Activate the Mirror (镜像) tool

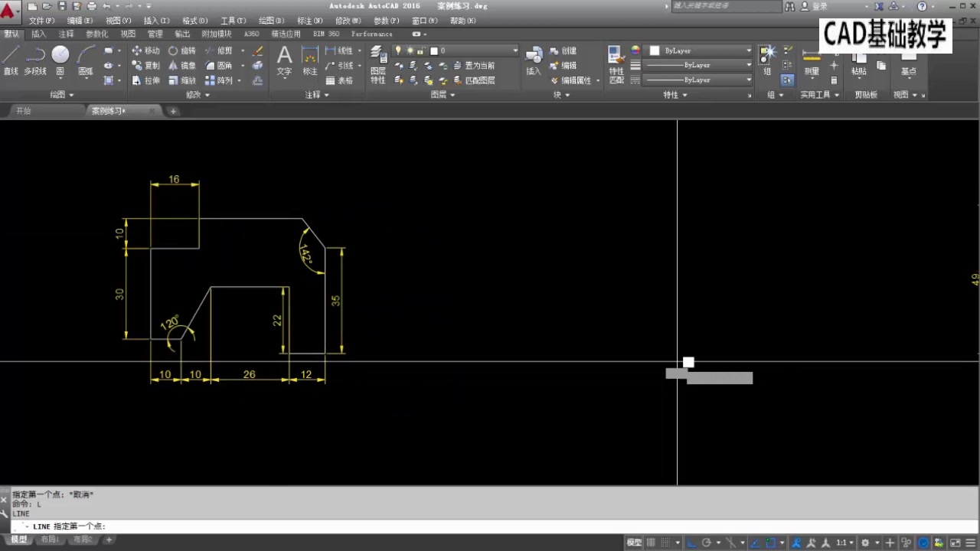pos(182,66)
